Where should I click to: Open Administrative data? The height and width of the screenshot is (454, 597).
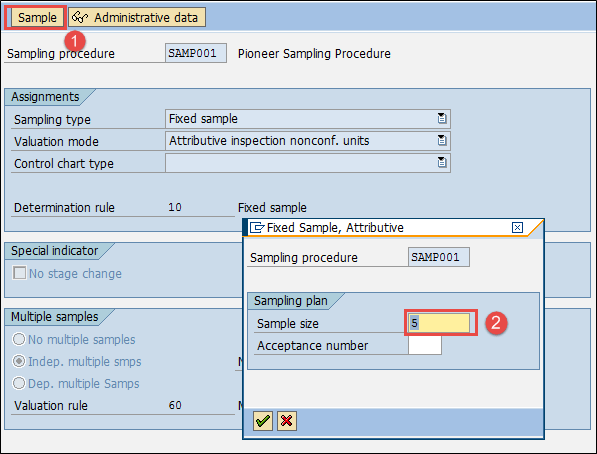point(137,18)
